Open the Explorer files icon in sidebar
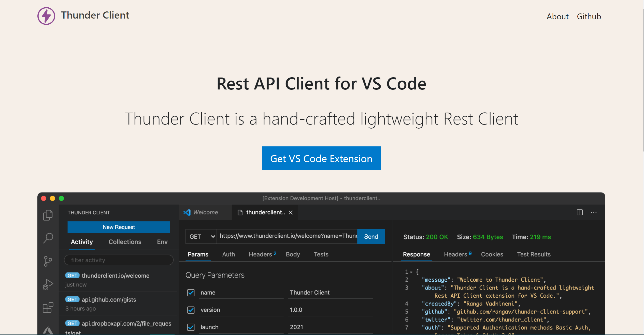This screenshot has height=335, width=644. click(48, 215)
